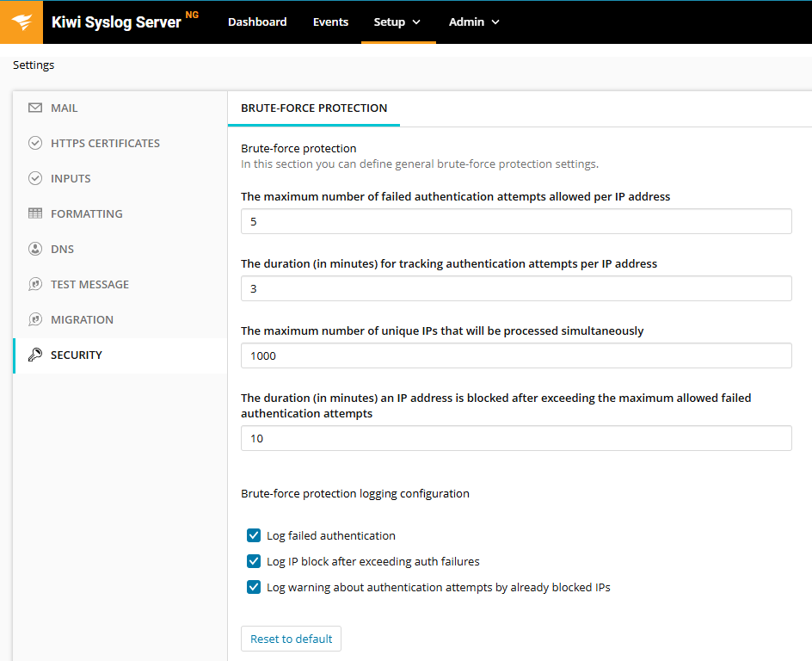Uncheck Log failed authentication
The image size is (812, 661).
click(x=254, y=535)
